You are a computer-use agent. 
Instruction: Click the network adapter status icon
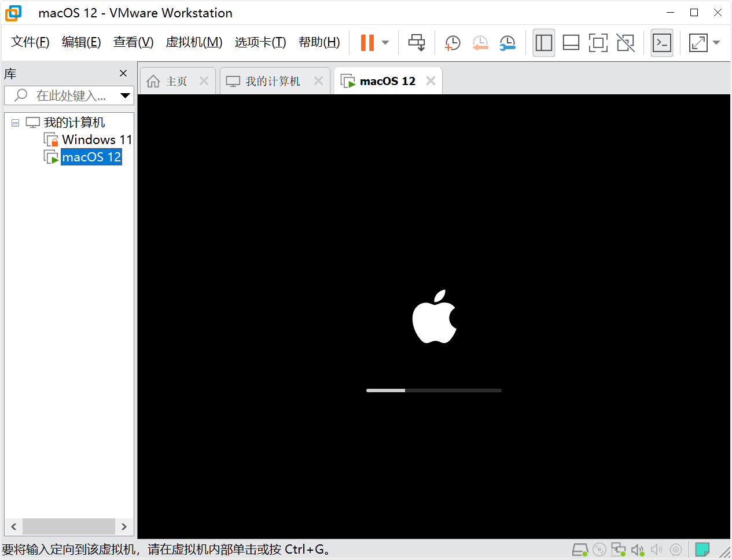(619, 550)
